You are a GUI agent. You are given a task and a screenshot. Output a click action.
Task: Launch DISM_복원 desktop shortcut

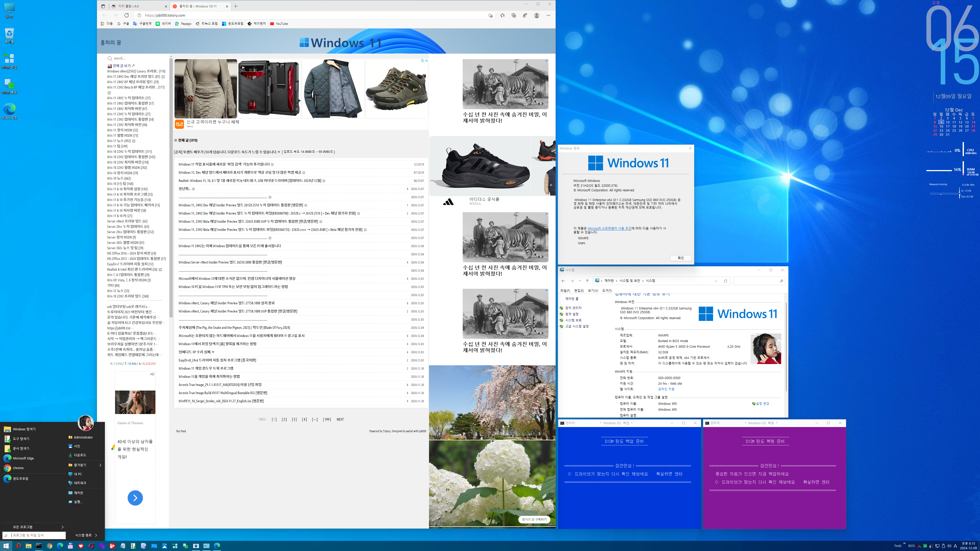[x=9, y=86]
